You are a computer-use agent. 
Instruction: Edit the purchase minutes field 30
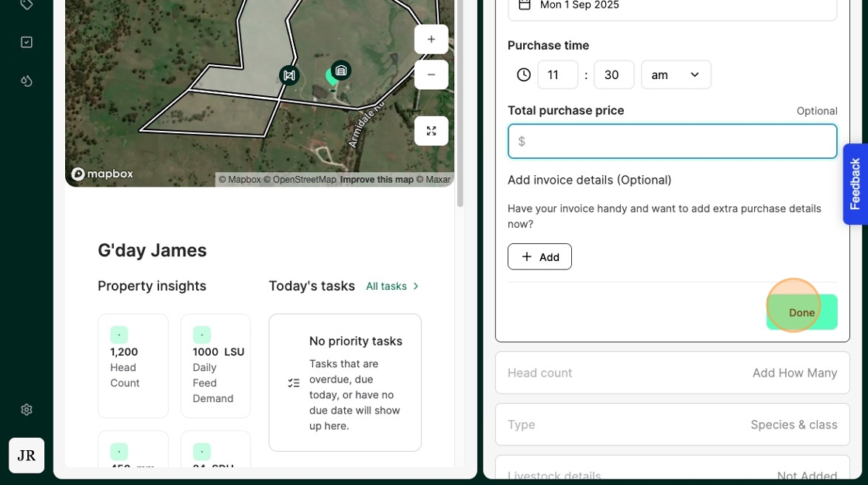613,74
